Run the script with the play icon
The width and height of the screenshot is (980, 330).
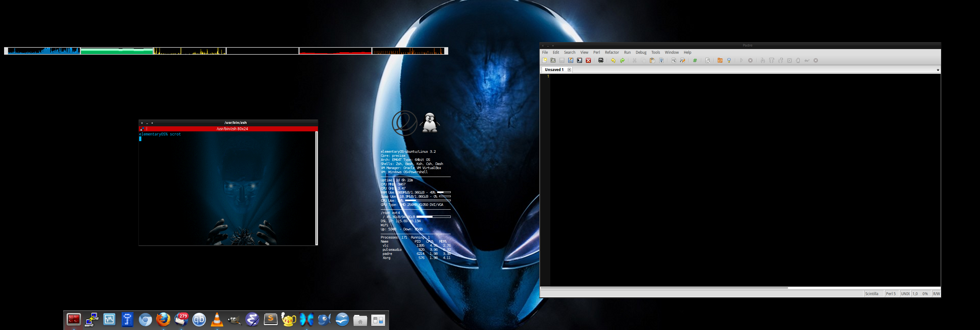[x=742, y=61]
